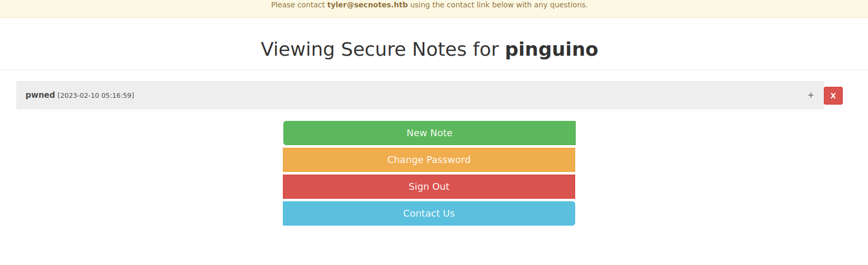The height and width of the screenshot is (265, 868).
Task: Click the word "Secure" in page heading
Action: coord(374,49)
